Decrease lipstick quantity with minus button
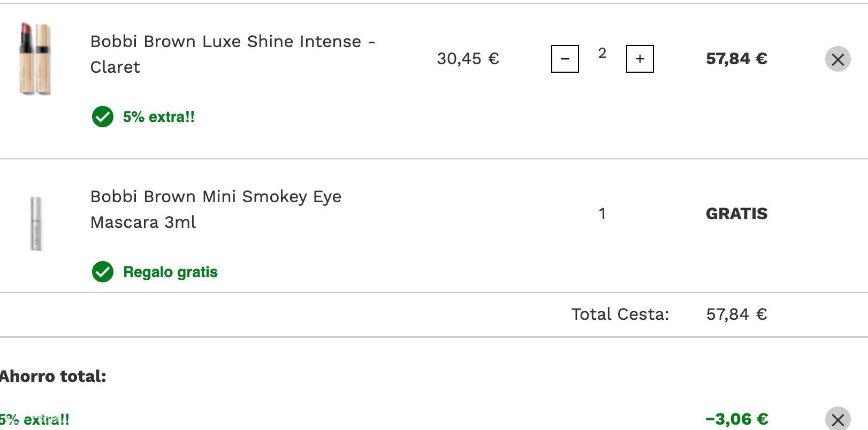 pos(565,59)
